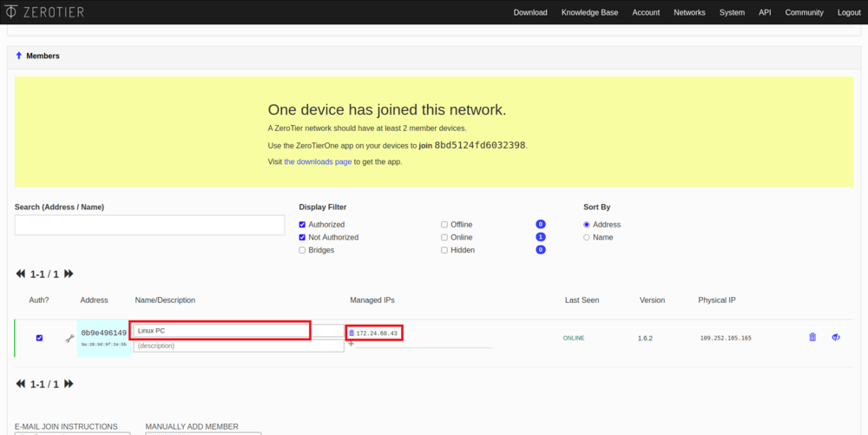
Task: Open Knowledge Base from top navigation
Action: tap(589, 12)
